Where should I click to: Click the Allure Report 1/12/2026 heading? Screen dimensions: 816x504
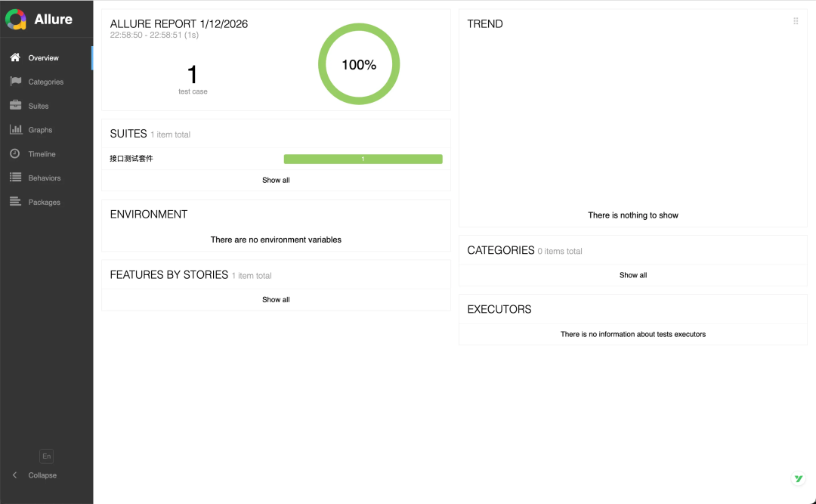(178, 24)
